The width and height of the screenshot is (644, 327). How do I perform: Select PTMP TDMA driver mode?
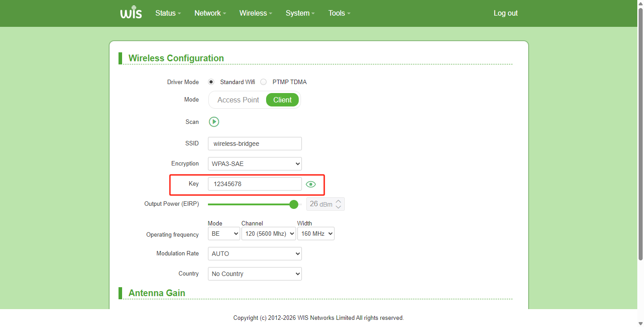click(x=263, y=82)
